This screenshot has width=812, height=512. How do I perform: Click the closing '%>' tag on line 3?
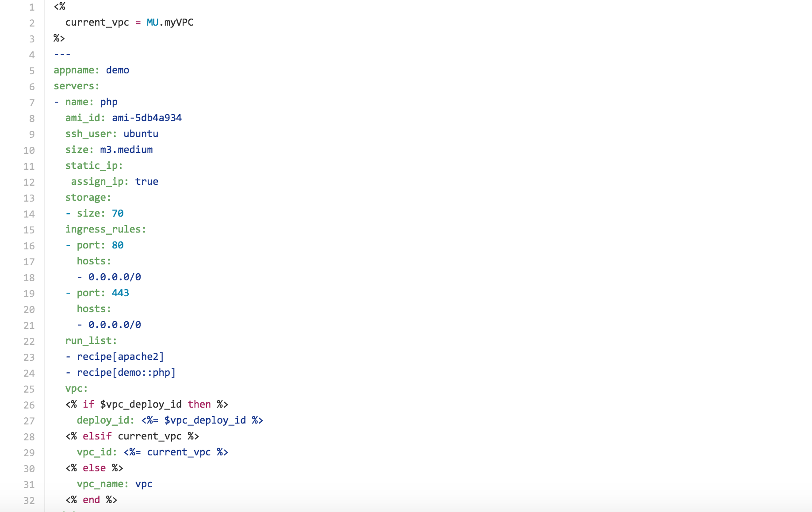59,38
